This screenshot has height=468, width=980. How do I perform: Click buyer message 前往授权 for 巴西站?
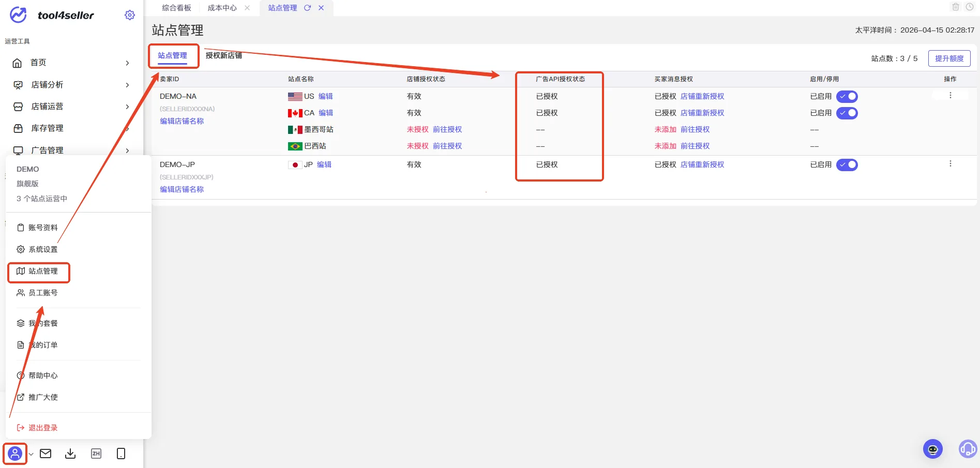[695, 146]
